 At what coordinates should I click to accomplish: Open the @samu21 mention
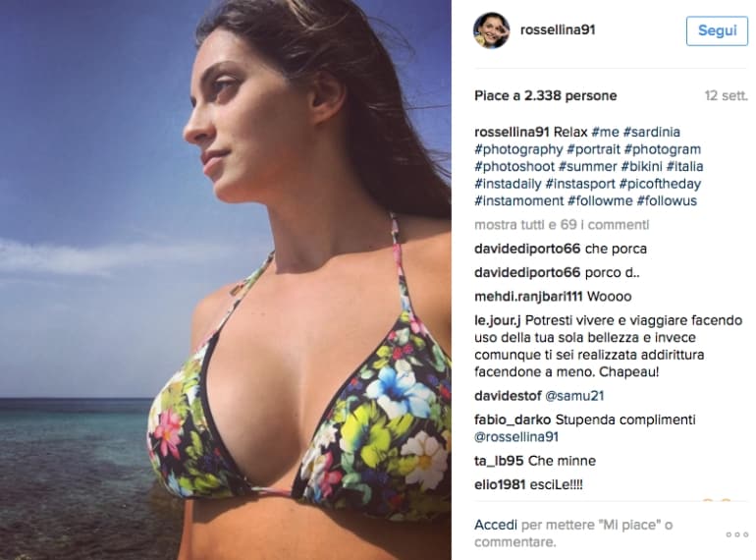574,396
